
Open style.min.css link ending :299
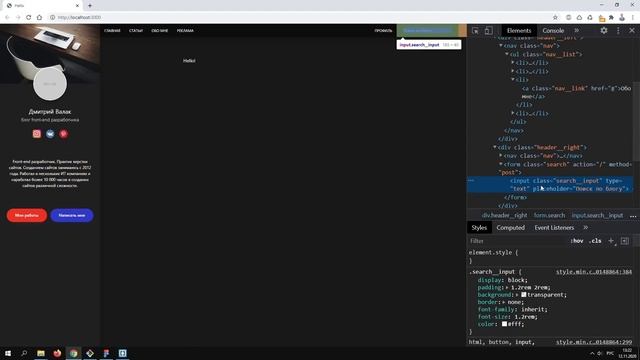[x=594, y=342]
